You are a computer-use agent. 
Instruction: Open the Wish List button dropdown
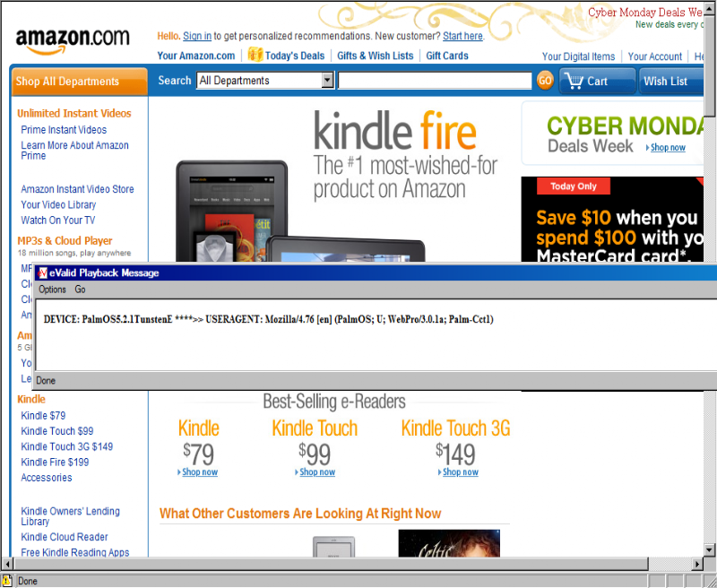coord(670,81)
